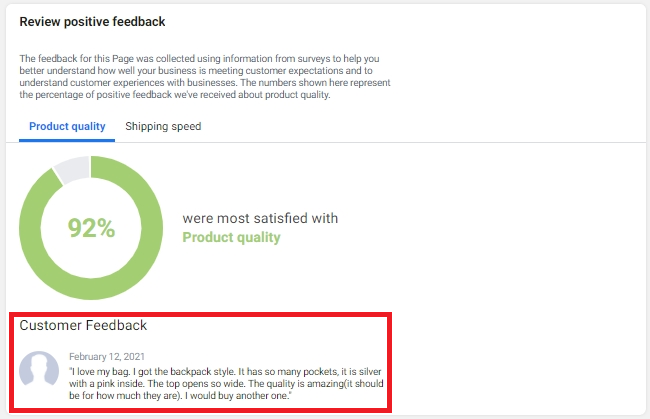This screenshot has width=650, height=419.
Task: Click the 'were most satisfied with' text
Action: pyautogui.click(x=260, y=218)
